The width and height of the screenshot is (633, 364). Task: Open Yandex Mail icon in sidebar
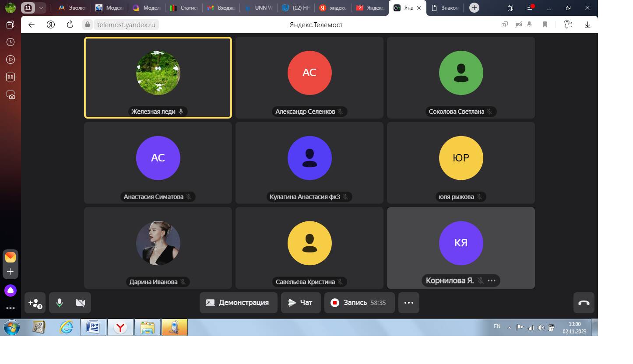(x=11, y=257)
